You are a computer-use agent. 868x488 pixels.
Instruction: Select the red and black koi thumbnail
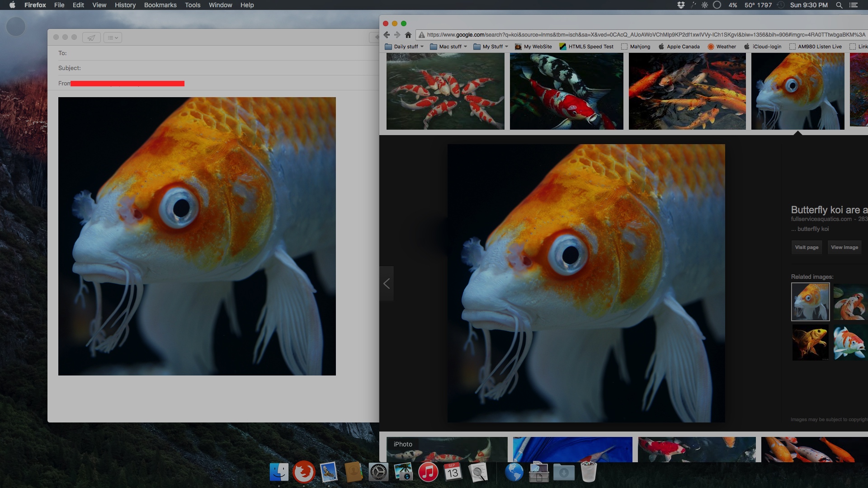566,91
